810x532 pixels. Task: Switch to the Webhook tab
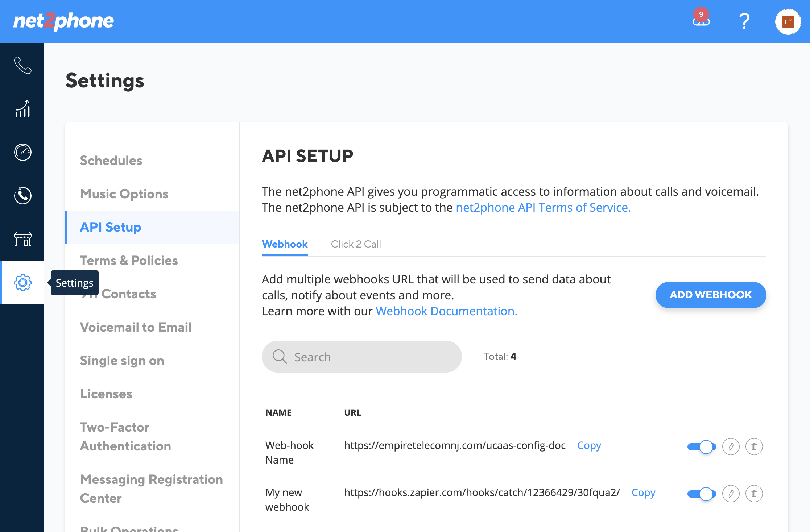click(x=285, y=244)
